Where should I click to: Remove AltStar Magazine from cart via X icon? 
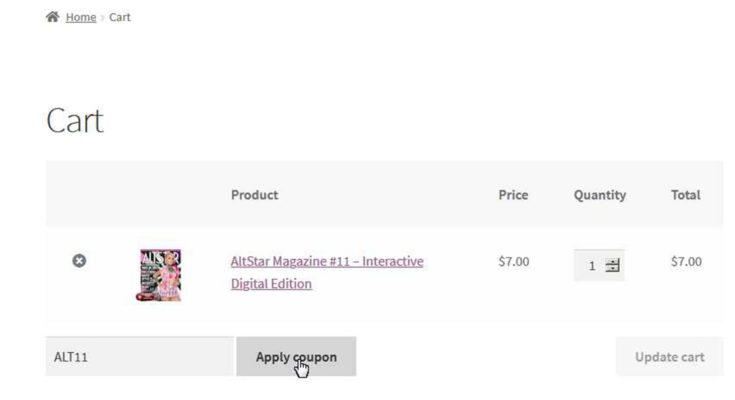[x=79, y=261]
